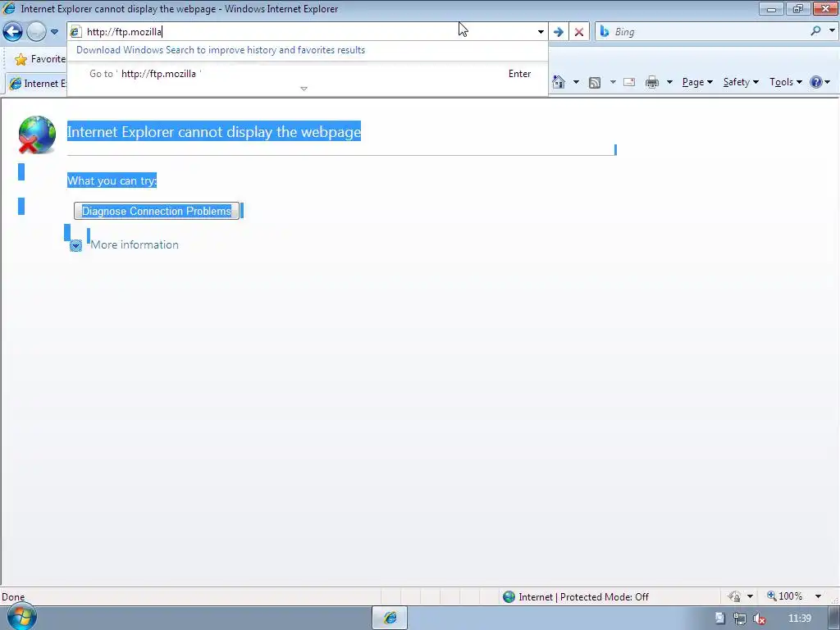The width and height of the screenshot is (840, 630).
Task: Click the 'What you can try:' text
Action: point(112,180)
